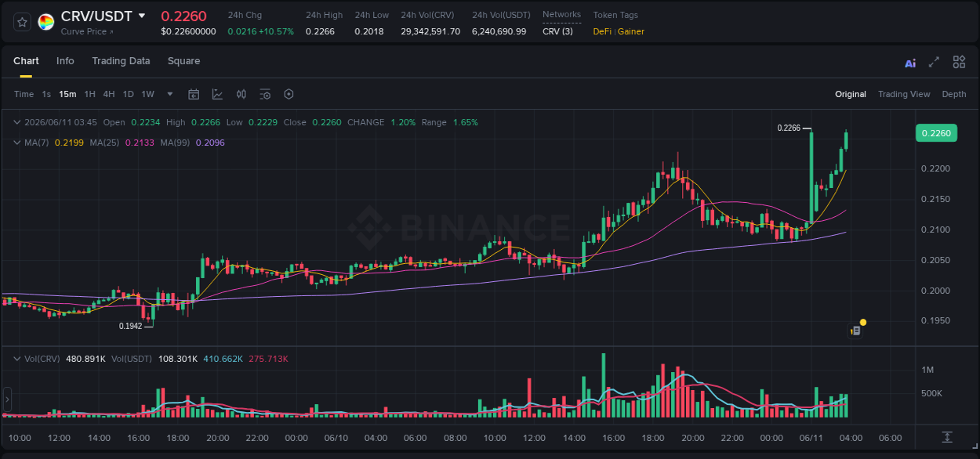The width and height of the screenshot is (980, 459).
Task: Expand the left-edge panel handle
Action: pyautogui.click(x=5, y=399)
